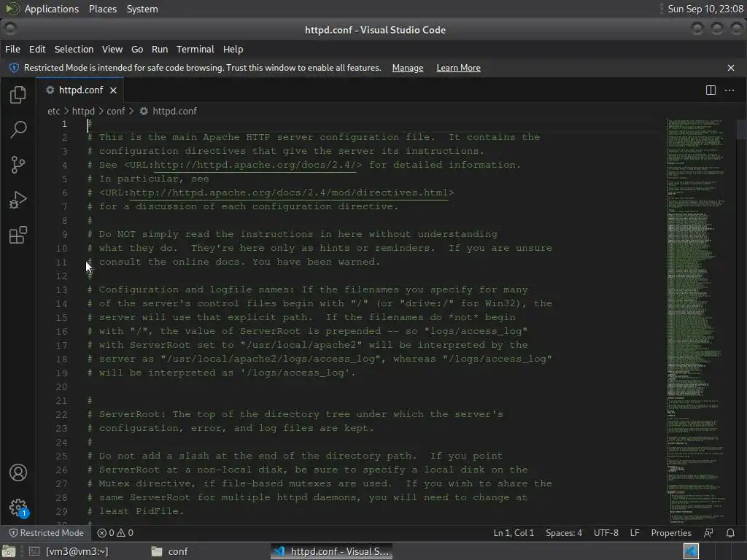Click the httpd breadcrumb folder segment

tap(83, 111)
